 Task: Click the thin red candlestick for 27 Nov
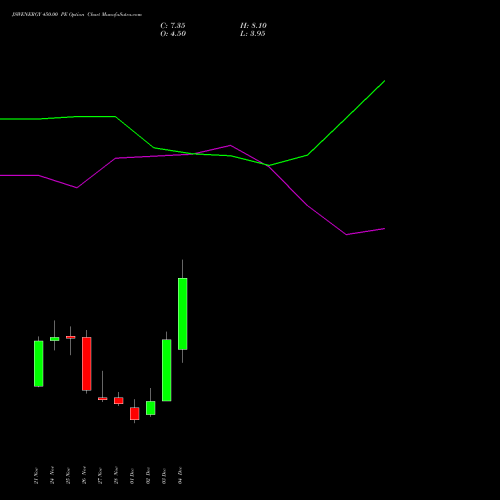103,398
